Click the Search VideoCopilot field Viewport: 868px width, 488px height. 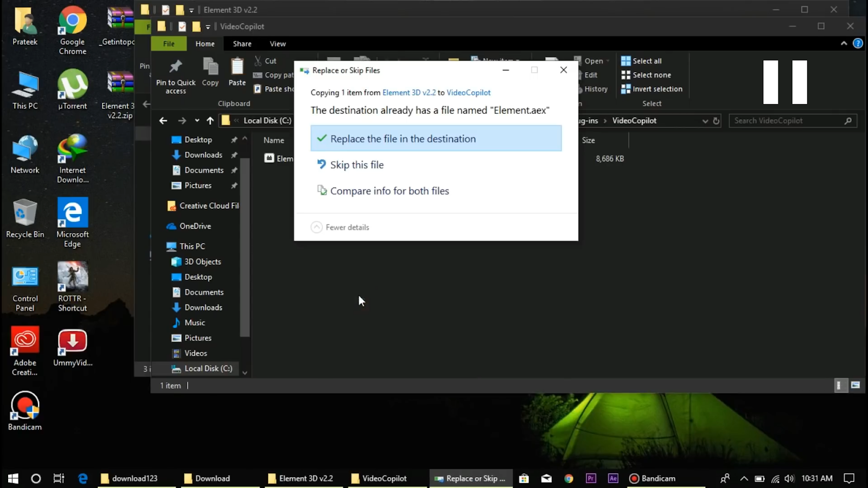coord(793,121)
